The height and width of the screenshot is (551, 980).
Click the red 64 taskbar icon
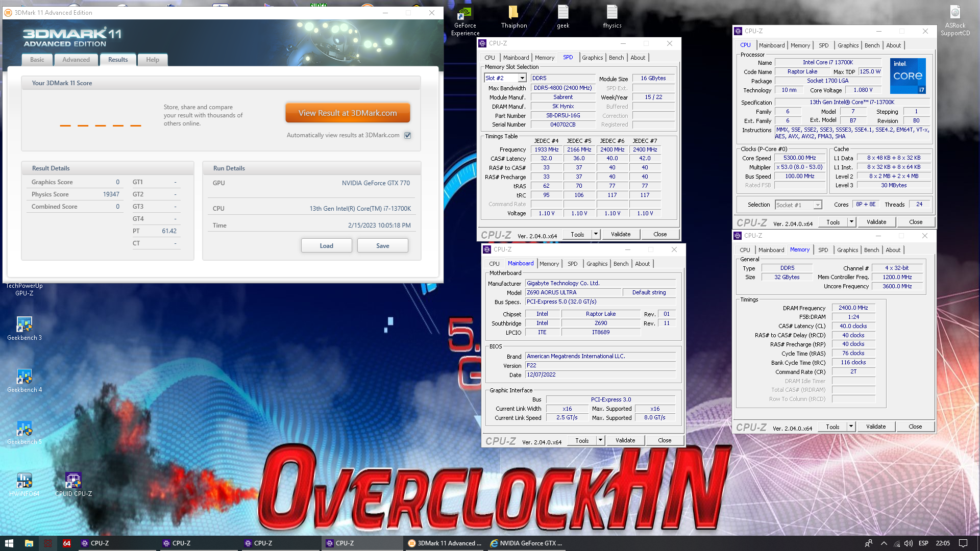click(67, 543)
